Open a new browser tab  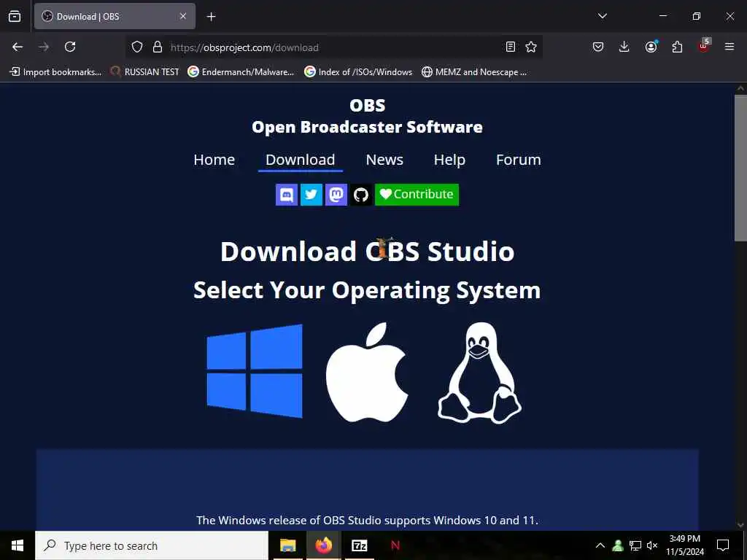[212, 17]
